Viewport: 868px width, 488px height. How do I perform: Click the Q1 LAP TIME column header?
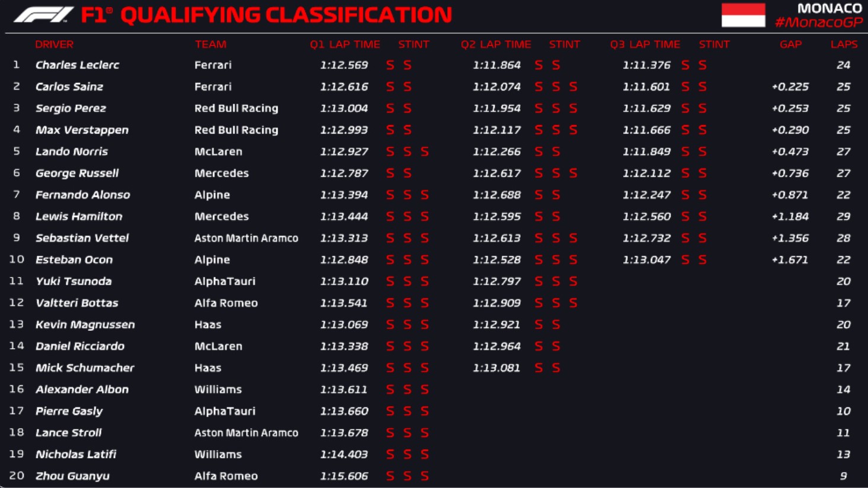coord(344,44)
